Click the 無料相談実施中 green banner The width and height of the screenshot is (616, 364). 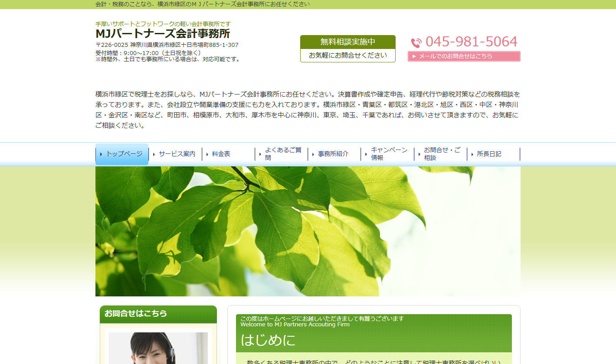tap(347, 42)
